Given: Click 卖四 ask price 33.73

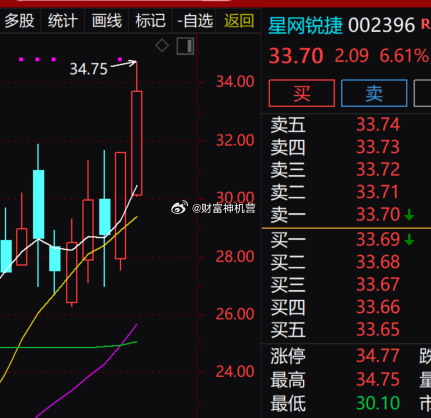Looking at the screenshot, I should tap(378, 147).
